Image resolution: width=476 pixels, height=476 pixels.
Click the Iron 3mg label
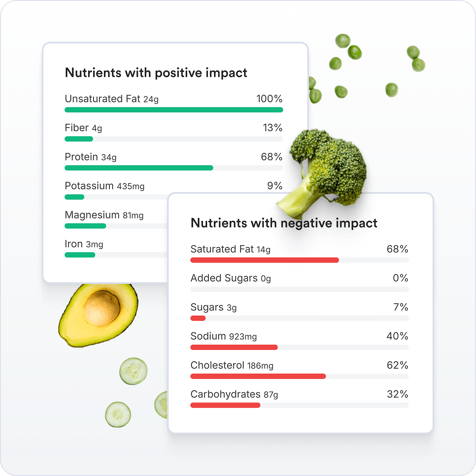click(84, 244)
